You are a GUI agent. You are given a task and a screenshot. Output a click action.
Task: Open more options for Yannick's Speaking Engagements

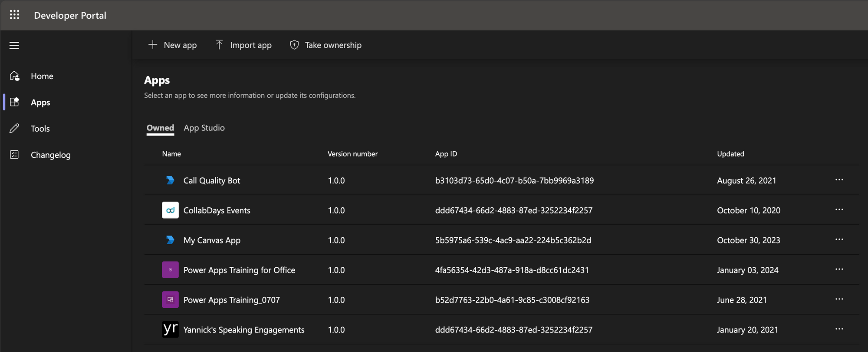point(839,329)
